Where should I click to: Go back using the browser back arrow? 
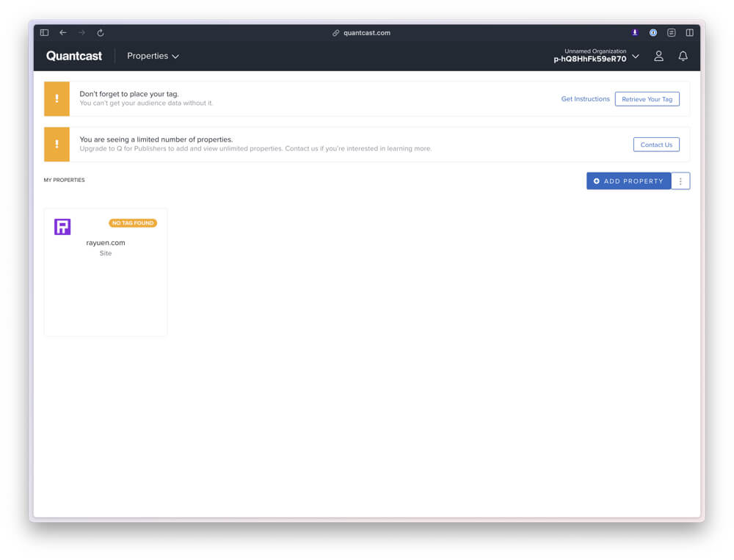(62, 32)
